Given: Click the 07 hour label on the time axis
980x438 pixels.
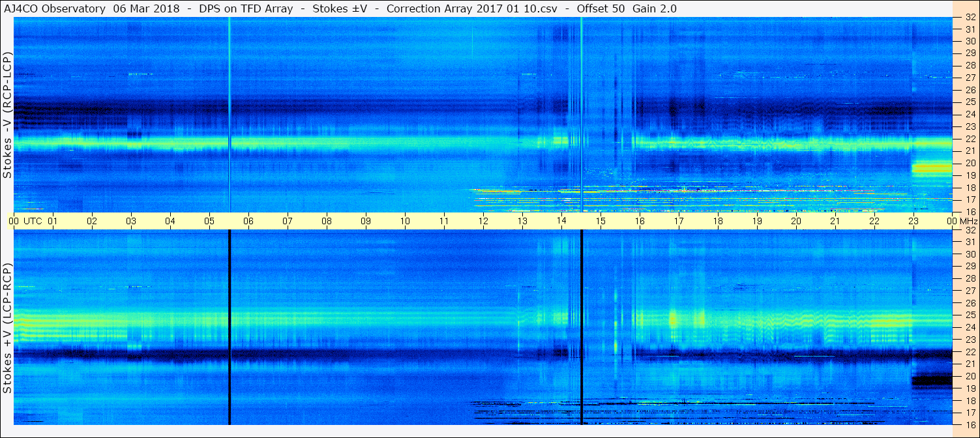Looking at the screenshot, I should point(288,221).
